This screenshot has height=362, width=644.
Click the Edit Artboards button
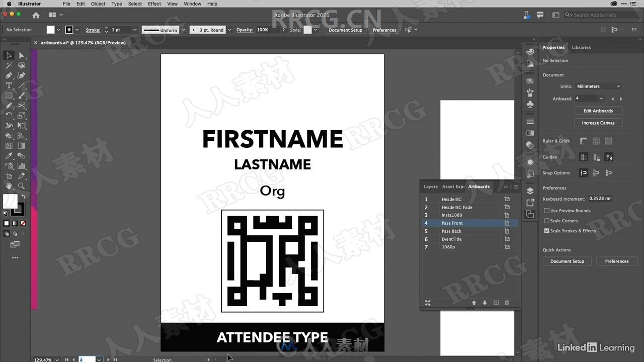[x=598, y=111]
